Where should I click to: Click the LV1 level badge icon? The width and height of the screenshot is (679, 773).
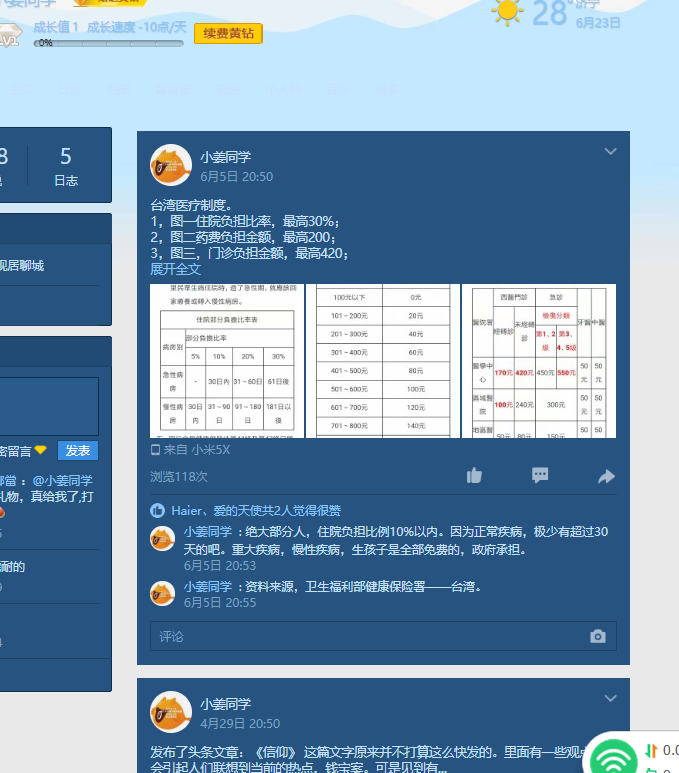[x=11, y=35]
